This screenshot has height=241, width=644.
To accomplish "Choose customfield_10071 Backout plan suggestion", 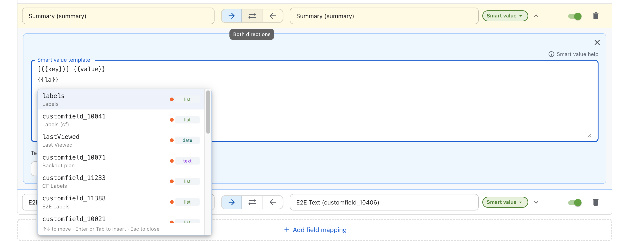I will coord(121,161).
